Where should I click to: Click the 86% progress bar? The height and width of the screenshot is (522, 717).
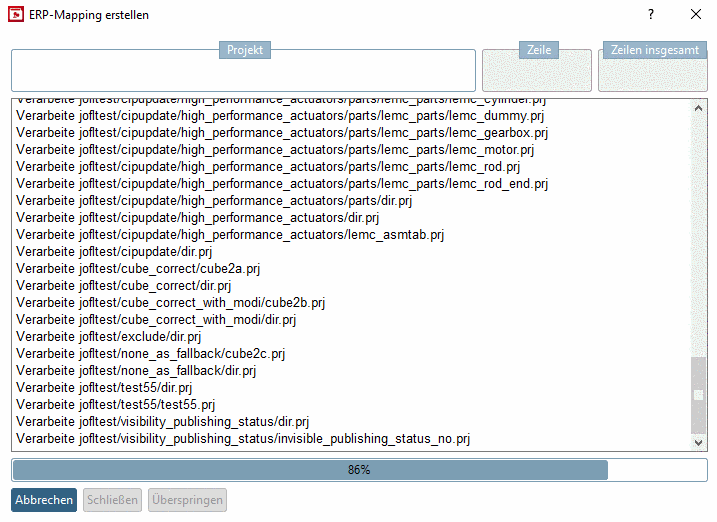pos(358,470)
